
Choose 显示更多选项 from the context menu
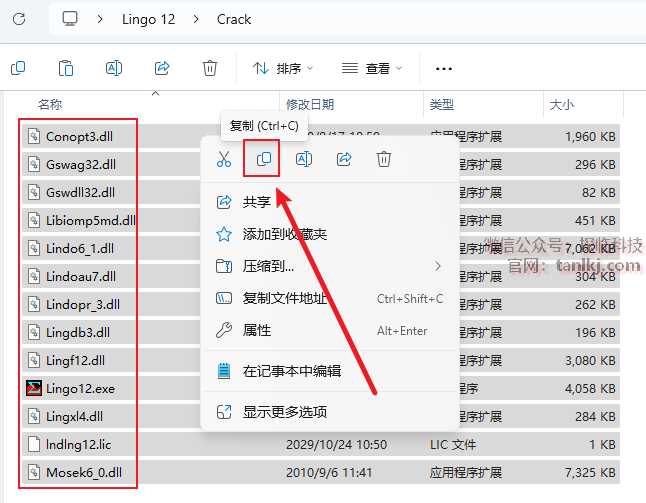point(330,412)
